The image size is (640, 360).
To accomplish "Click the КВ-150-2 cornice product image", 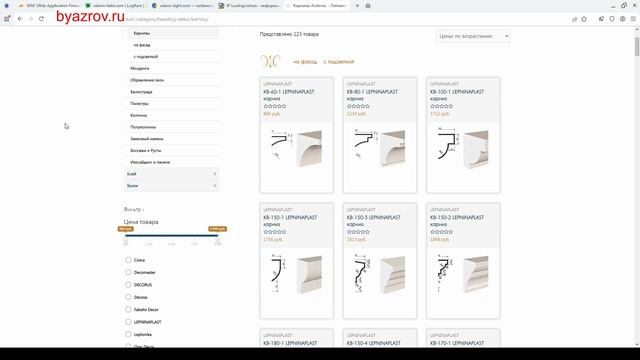I will [463, 274].
